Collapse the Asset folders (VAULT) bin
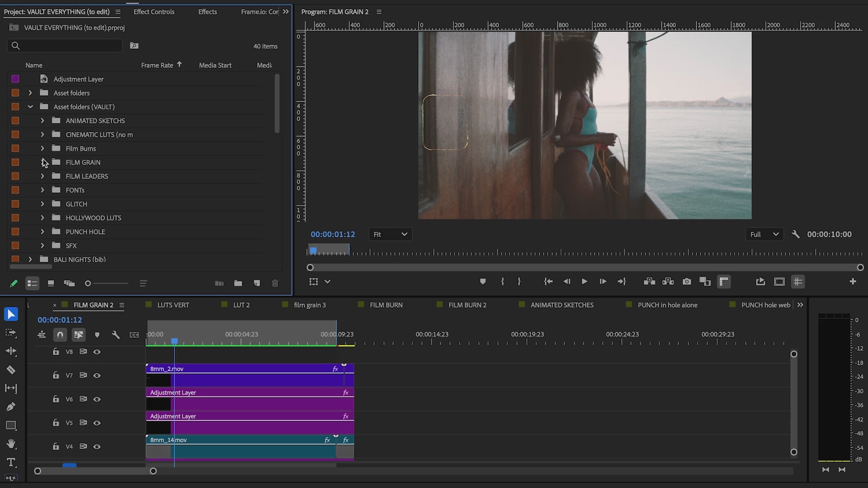This screenshot has width=868, height=488. click(x=30, y=107)
